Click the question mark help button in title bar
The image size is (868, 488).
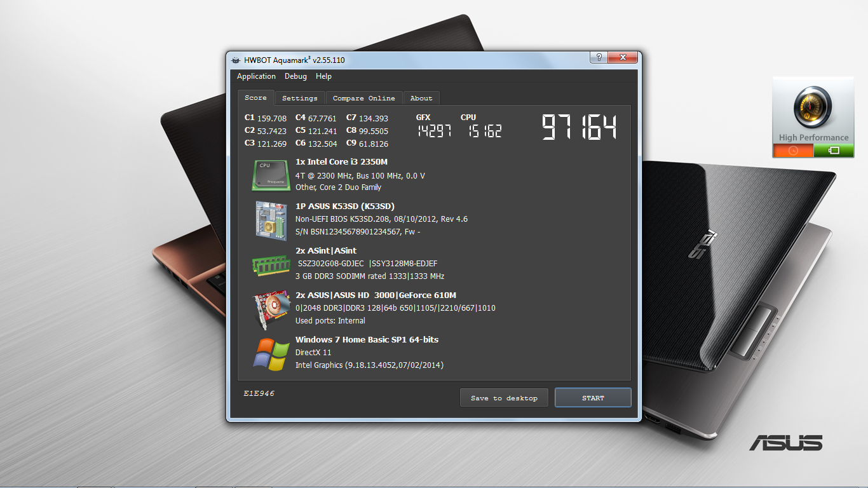pyautogui.click(x=598, y=58)
